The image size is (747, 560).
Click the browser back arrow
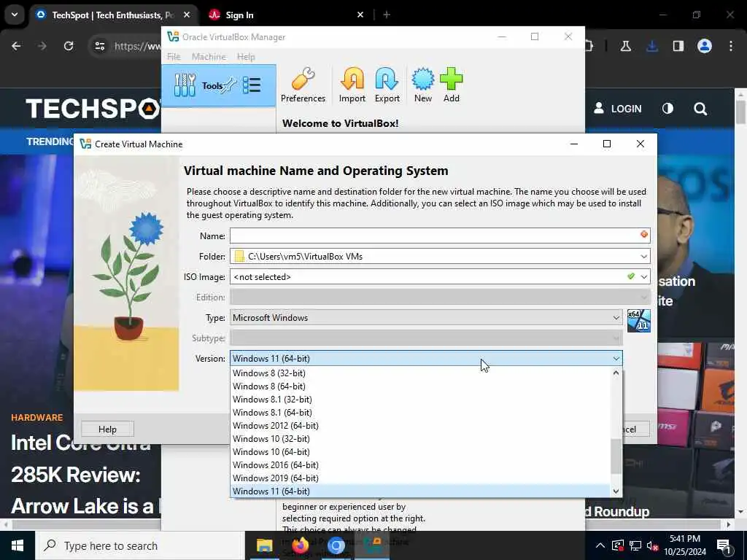tap(16, 46)
